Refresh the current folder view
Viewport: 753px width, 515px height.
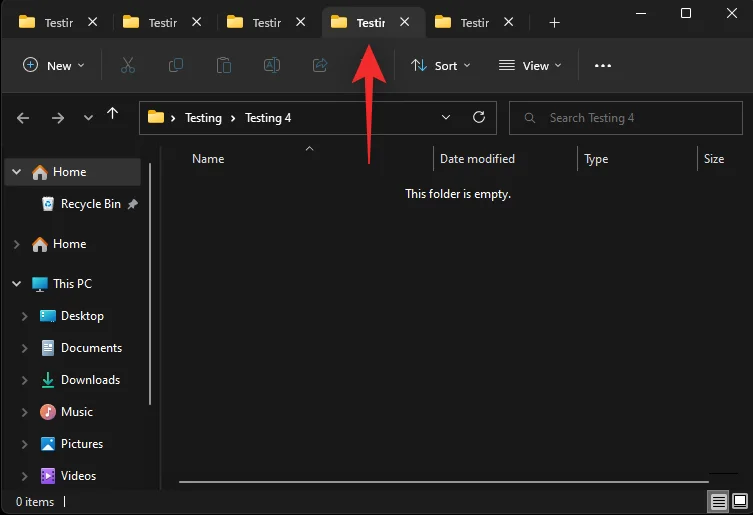pyautogui.click(x=478, y=117)
